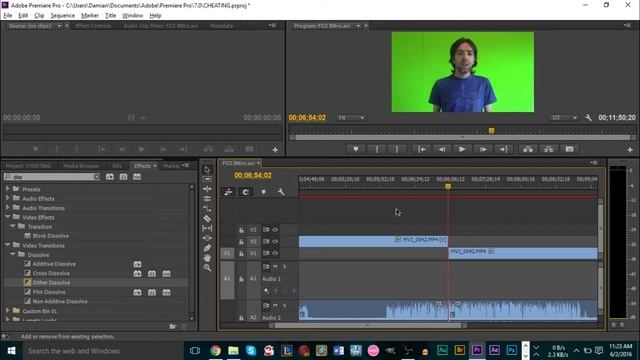Click the Extract button

point(549,149)
